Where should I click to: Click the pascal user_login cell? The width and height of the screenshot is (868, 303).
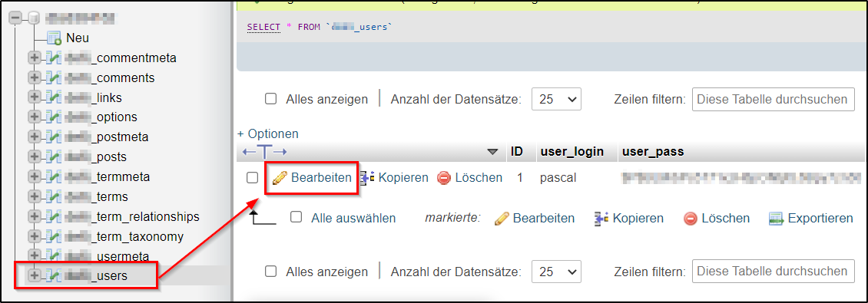[558, 178]
